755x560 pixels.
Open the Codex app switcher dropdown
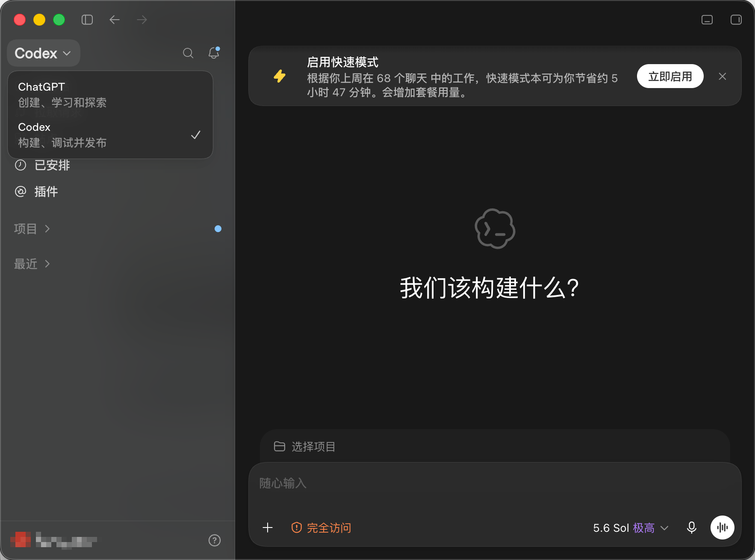pyautogui.click(x=44, y=53)
